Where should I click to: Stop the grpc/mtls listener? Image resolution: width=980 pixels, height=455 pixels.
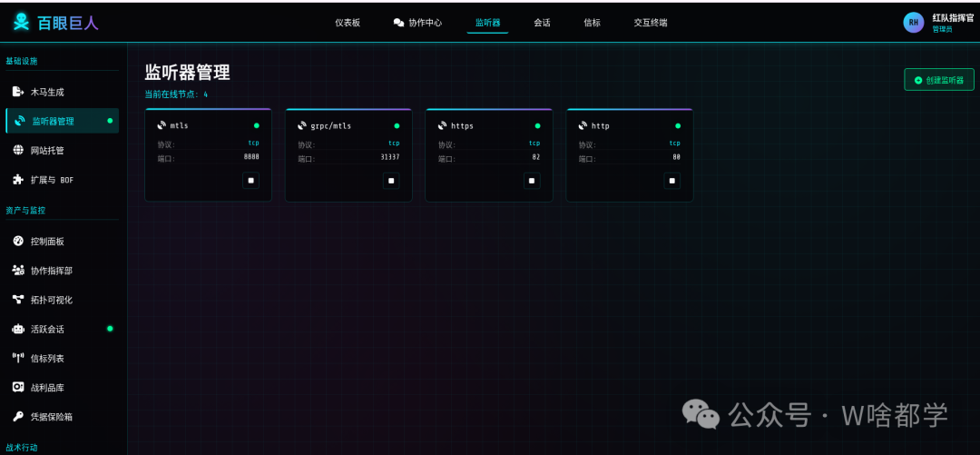point(391,180)
